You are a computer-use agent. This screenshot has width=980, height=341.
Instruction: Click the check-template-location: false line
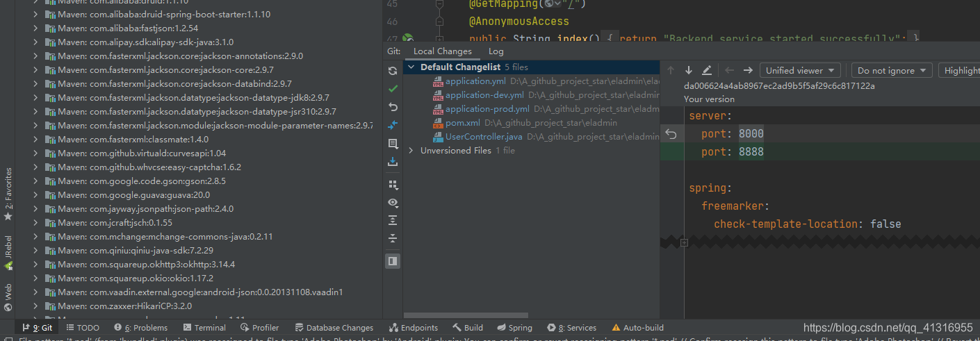(807, 224)
